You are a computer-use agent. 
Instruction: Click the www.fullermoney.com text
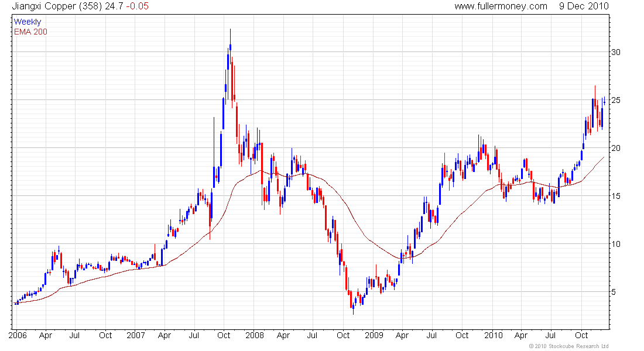[501, 6]
